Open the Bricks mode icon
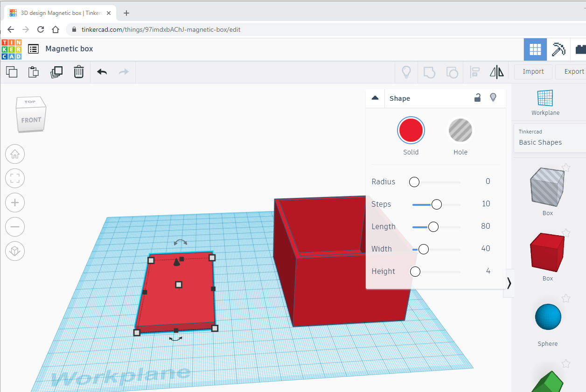This screenshot has width=586, height=392. [x=580, y=49]
